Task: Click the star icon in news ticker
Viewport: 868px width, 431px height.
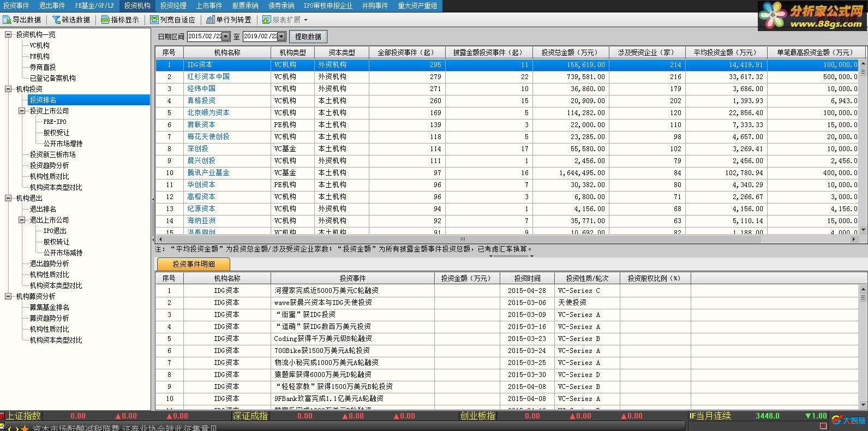Action: click(x=25, y=428)
